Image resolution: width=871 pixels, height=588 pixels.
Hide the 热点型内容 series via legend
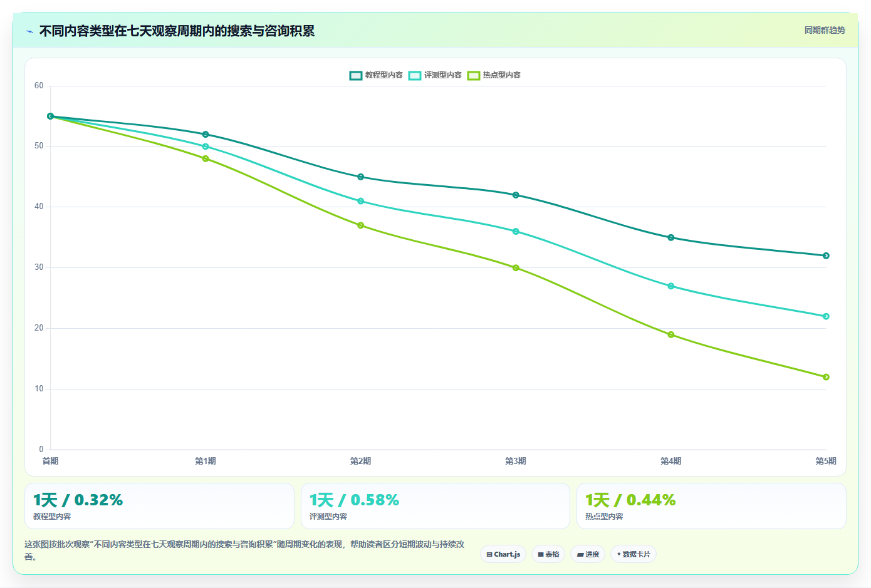(x=494, y=75)
